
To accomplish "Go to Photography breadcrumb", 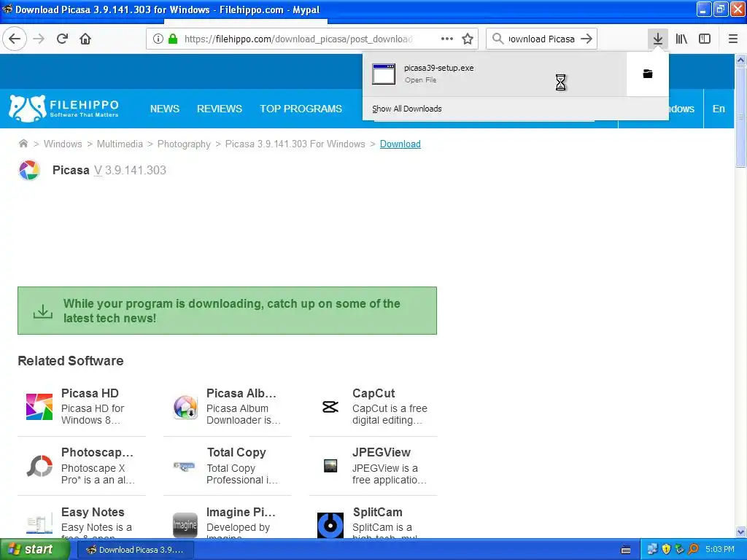I will [x=184, y=144].
